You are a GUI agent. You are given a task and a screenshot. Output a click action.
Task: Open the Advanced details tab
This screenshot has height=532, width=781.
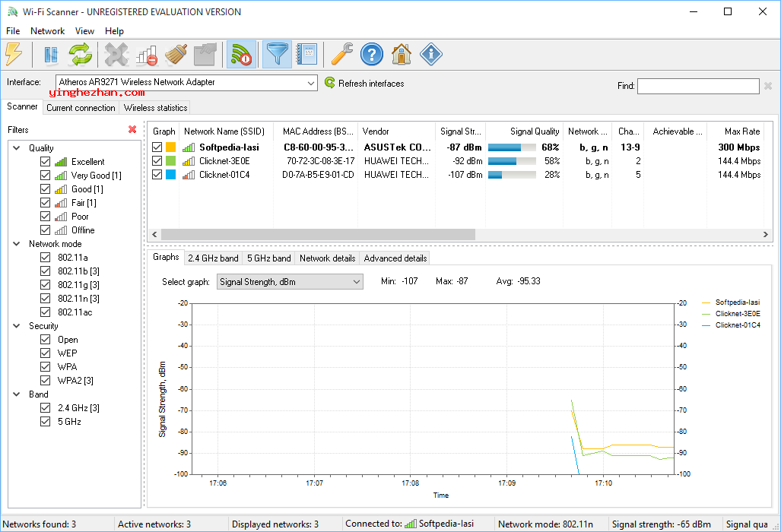[x=395, y=258]
